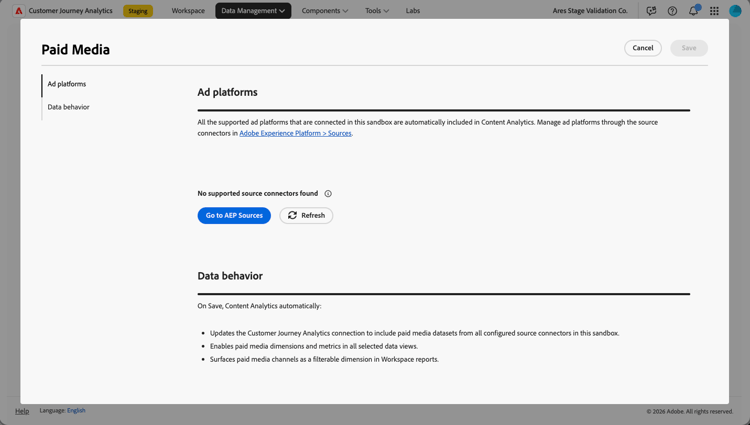The height and width of the screenshot is (425, 750).
Task: Click the Ad platforms section heading
Action: click(x=227, y=92)
